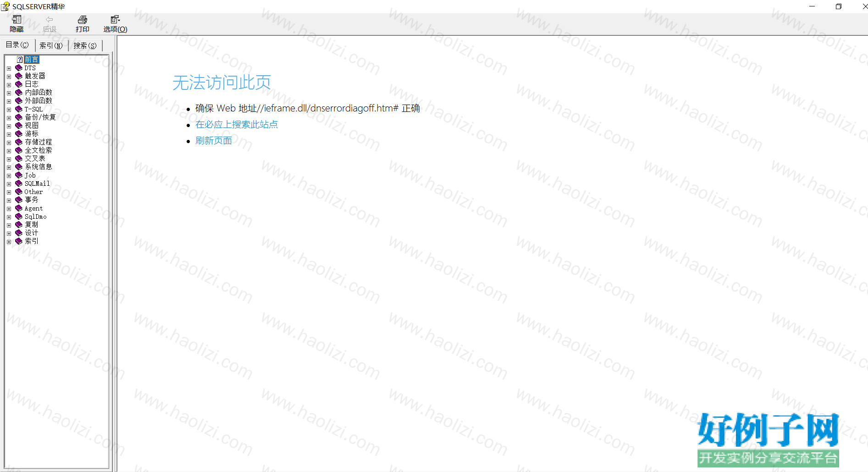The image size is (868, 472).
Task: Click the book icon beside Other
Action: pos(19,192)
